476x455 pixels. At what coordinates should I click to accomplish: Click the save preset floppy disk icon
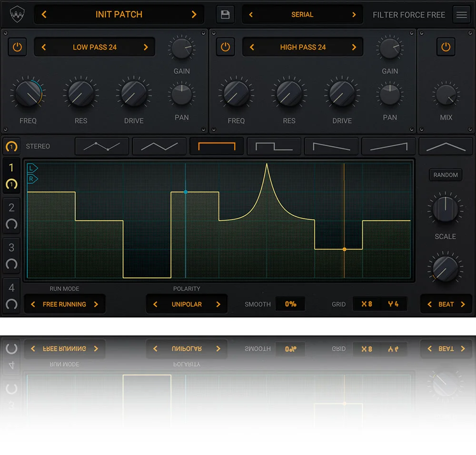225,15
